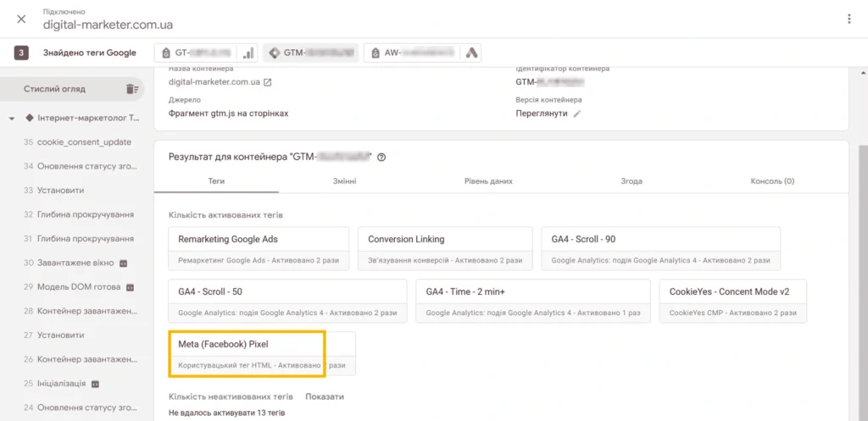Click the code icon beside Модель DOM готова
The width and height of the screenshot is (868, 421).
[130, 288]
